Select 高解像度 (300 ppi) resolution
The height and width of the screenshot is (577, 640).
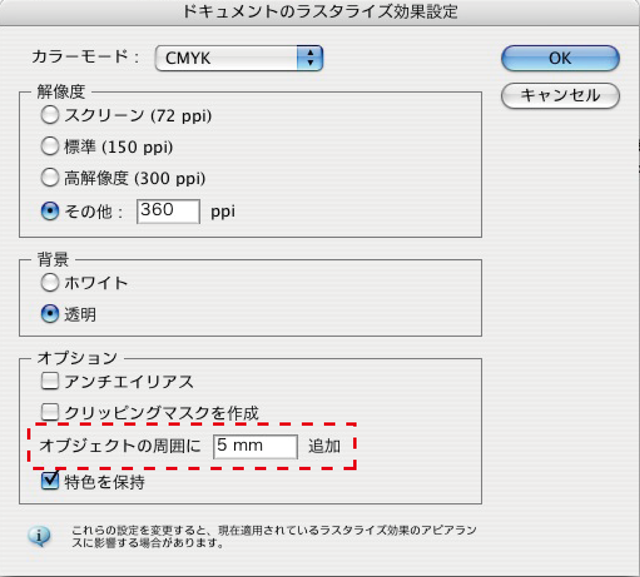click(50, 178)
